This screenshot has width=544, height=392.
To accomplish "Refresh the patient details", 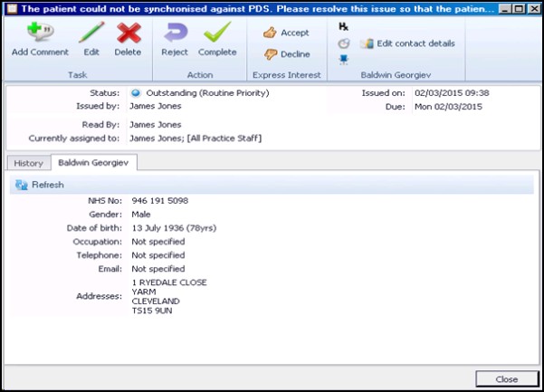I will pyautogui.click(x=40, y=185).
